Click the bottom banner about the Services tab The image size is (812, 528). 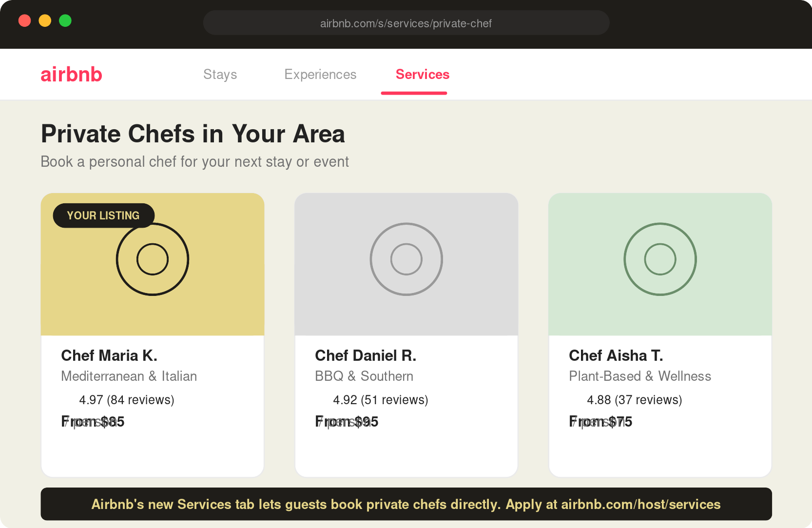pyautogui.click(x=406, y=505)
